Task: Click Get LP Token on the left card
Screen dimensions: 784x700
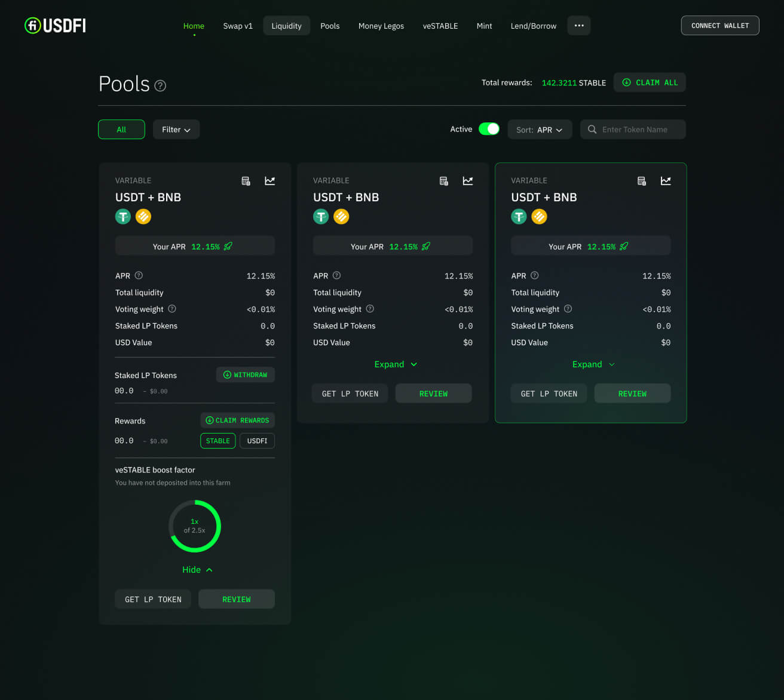Action: (153, 599)
